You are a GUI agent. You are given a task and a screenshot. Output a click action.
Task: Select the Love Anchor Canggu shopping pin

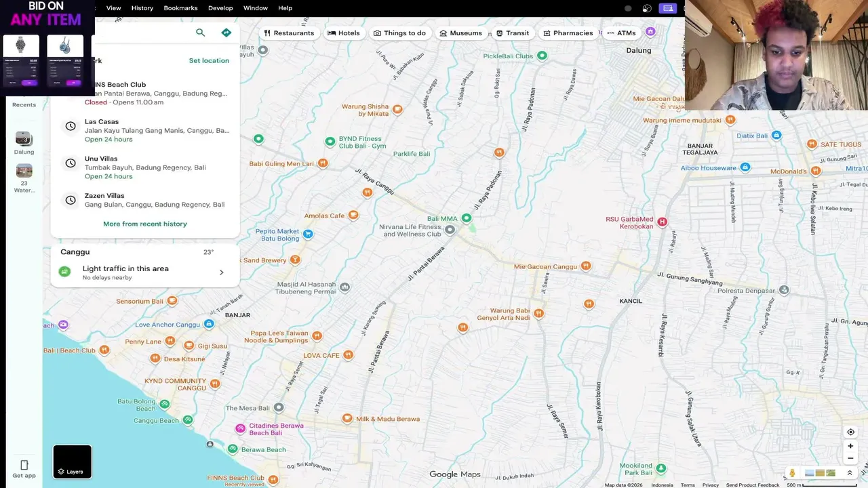pos(209,324)
